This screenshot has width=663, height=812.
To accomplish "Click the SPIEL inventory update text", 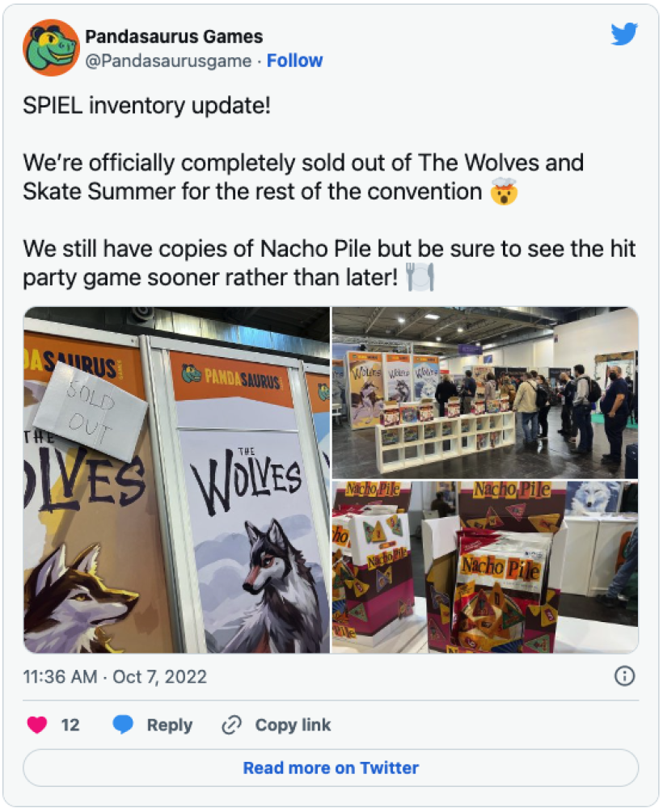I will [146, 106].
